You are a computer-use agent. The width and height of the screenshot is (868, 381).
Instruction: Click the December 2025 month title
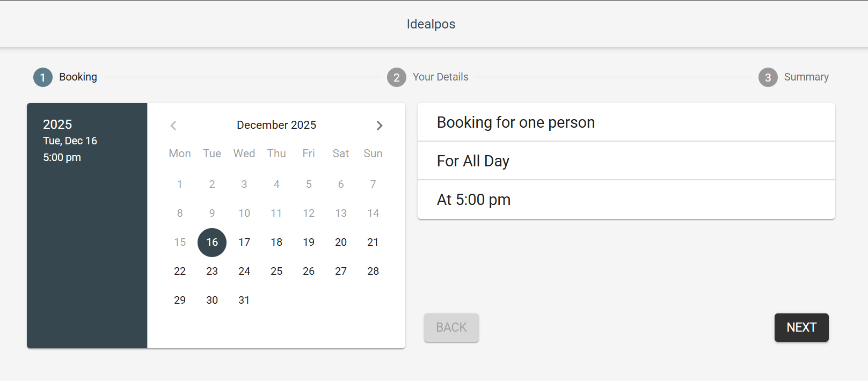click(x=276, y=125)
